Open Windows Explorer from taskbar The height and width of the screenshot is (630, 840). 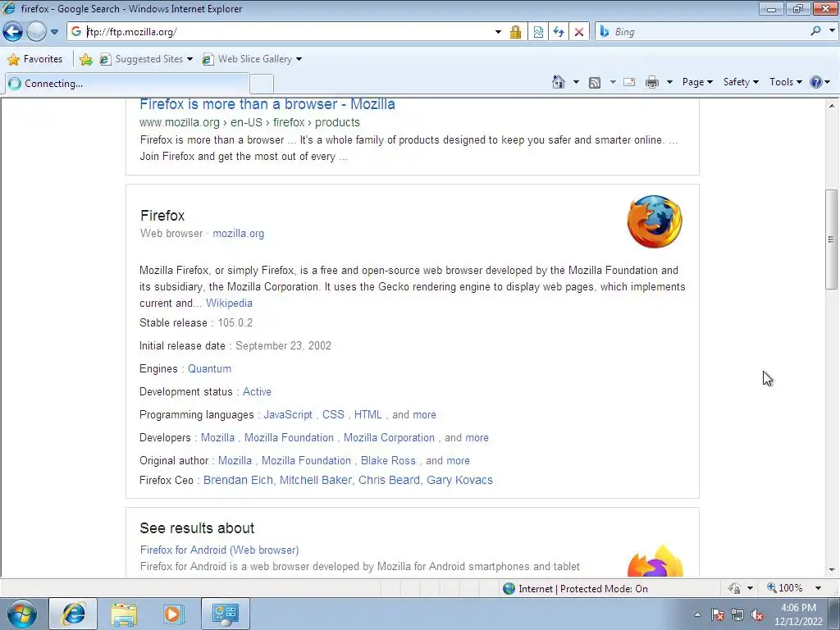tap(124, 614)
